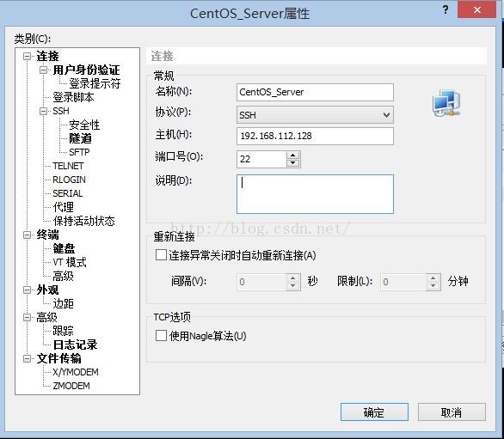Enable auto reconnect on abnormal close checkbox
This screenshot has height=439, width=504.
pyautogui.click(x=161, y=255)
